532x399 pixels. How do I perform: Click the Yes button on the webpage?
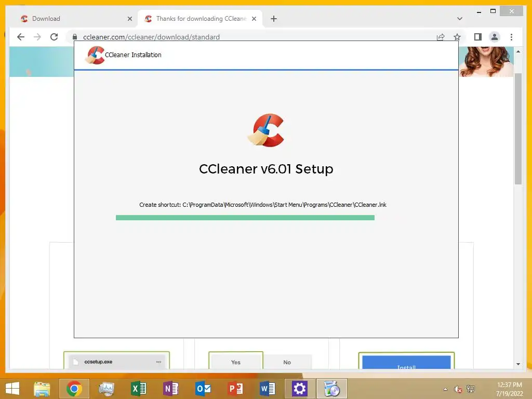(236, 362)
